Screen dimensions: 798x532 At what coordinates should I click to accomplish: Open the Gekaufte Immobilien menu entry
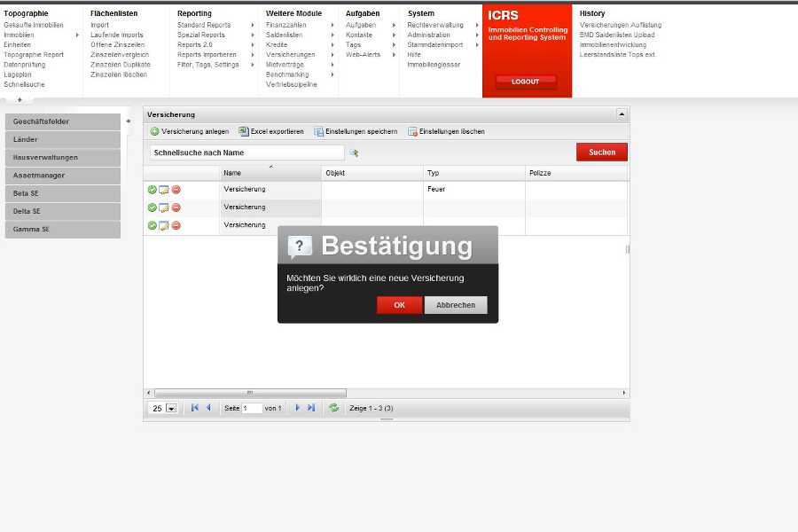tap(34, 25)
